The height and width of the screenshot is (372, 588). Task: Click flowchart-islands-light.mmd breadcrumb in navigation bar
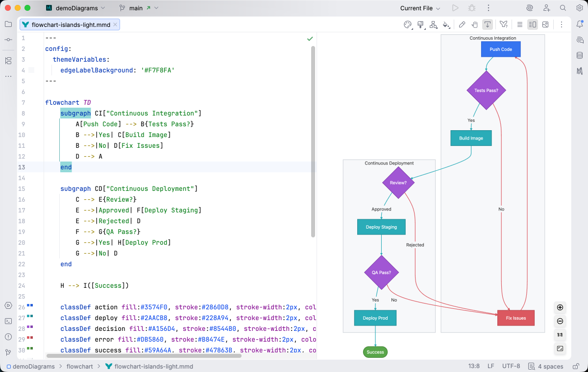point(149,366)
